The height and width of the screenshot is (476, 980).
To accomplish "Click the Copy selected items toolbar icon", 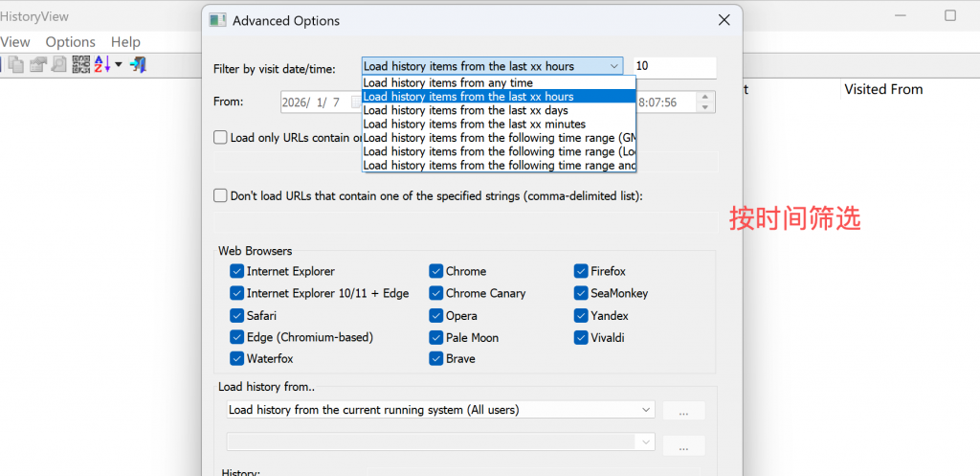I will coord(16,65).
